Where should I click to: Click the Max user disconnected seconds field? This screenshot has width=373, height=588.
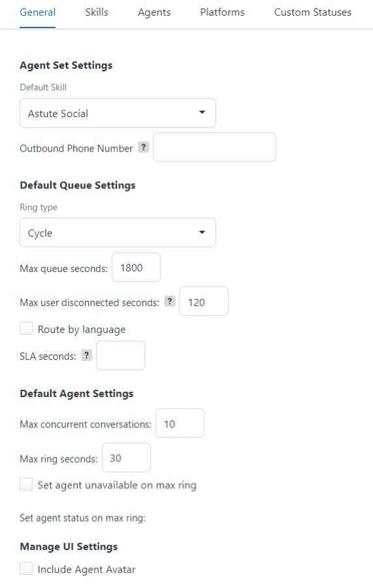pyautogui.click(x=204, y=302)
